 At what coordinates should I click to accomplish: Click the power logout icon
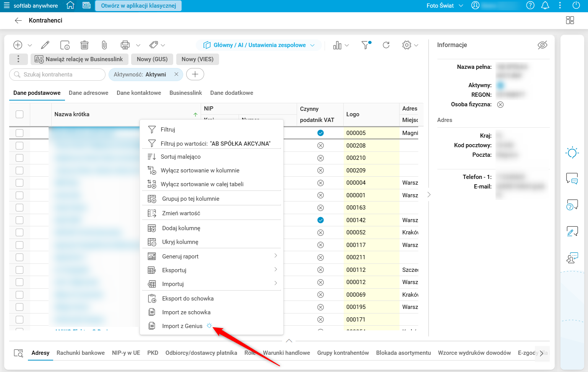click(576, 5)
